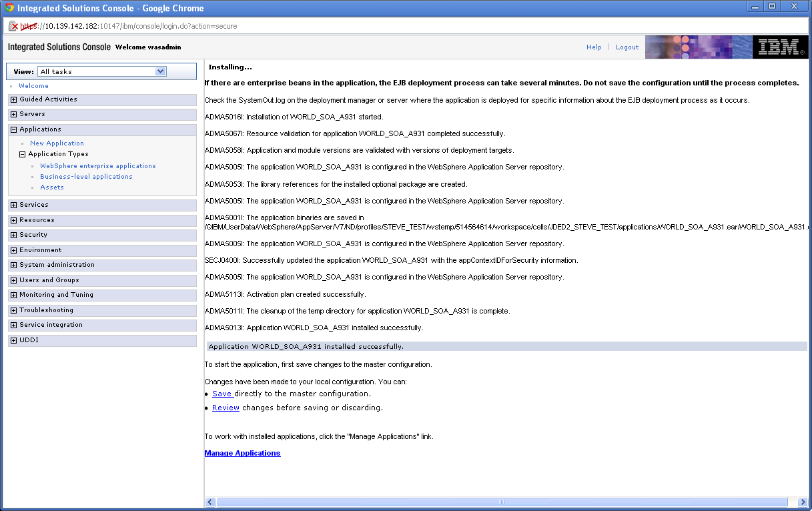Viewport: 812px width, 511px height.
Task: Click the Monitoring and Tuning label
Action: click(x=56, y=295)
